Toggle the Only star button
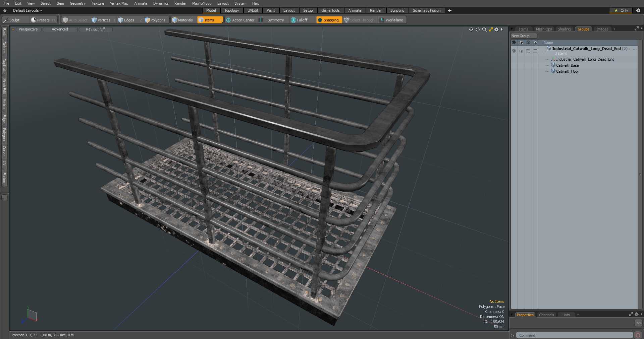644x339 pixels. click(x=621, y=10)
